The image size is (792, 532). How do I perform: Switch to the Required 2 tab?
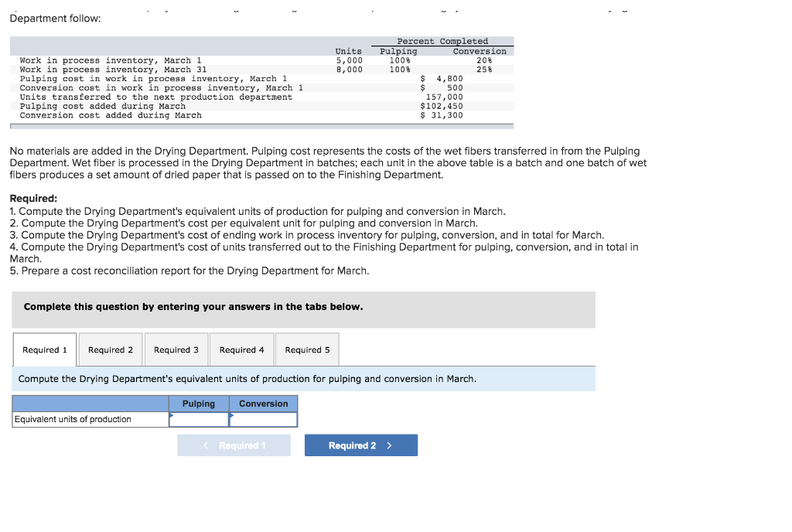(x=111, y=350)
